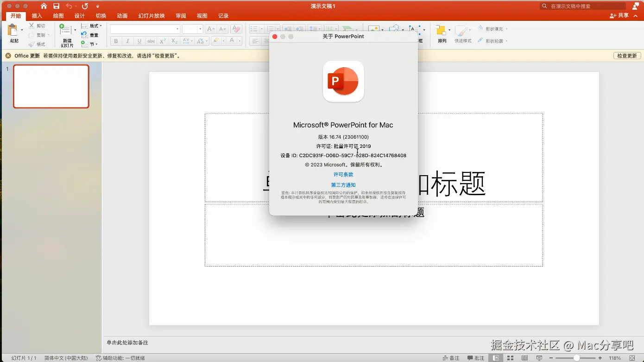Screen dimensions: 644x362
Task: Open the 审阅 tab
Action: tap(181, 16)
